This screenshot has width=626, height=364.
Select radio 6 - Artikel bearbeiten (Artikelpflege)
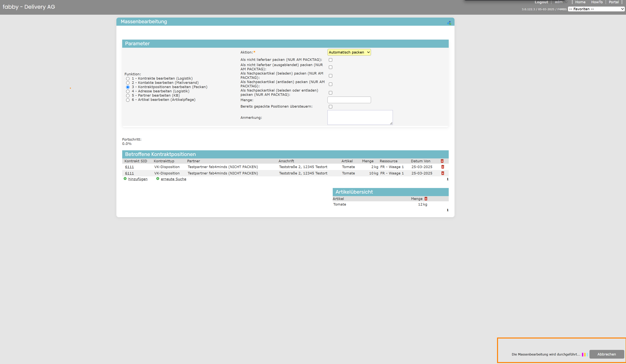click(128, 100)
